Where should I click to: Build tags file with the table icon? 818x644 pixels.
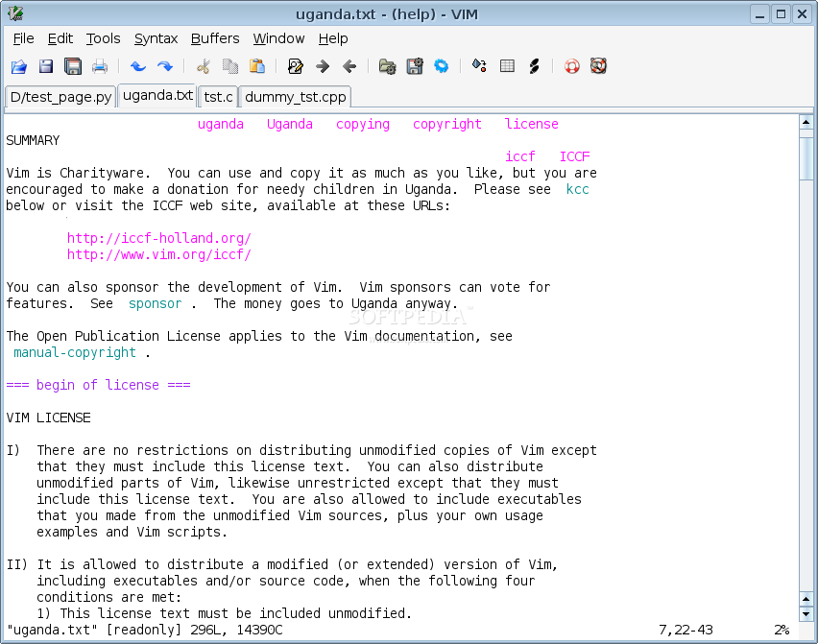coord(507,66)
